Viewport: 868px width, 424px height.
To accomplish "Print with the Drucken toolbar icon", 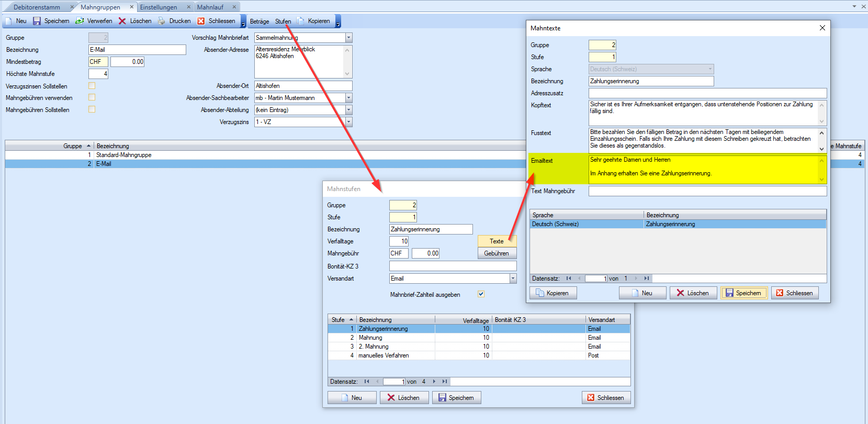I will pos(161,21).
